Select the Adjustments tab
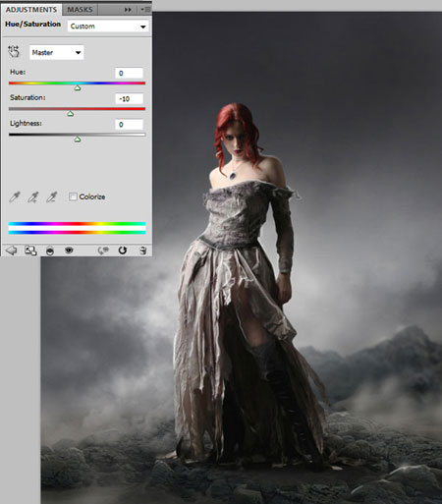The height and width of the screenshot is (504, 442). click(31, 10)
